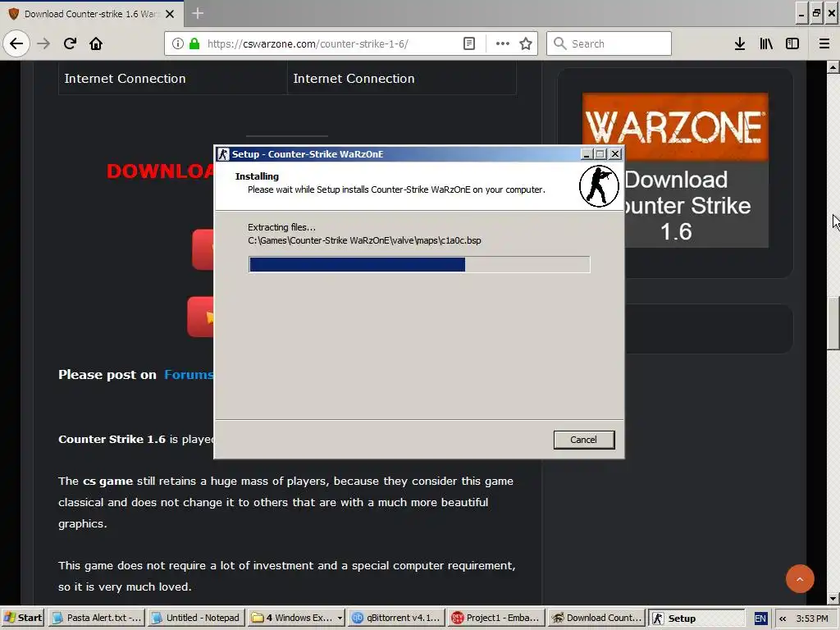Open the Windows Start menu
Image resolution: width=840 pixels, height=630 pixels.
pyautogui.click(x=23, y=618)
